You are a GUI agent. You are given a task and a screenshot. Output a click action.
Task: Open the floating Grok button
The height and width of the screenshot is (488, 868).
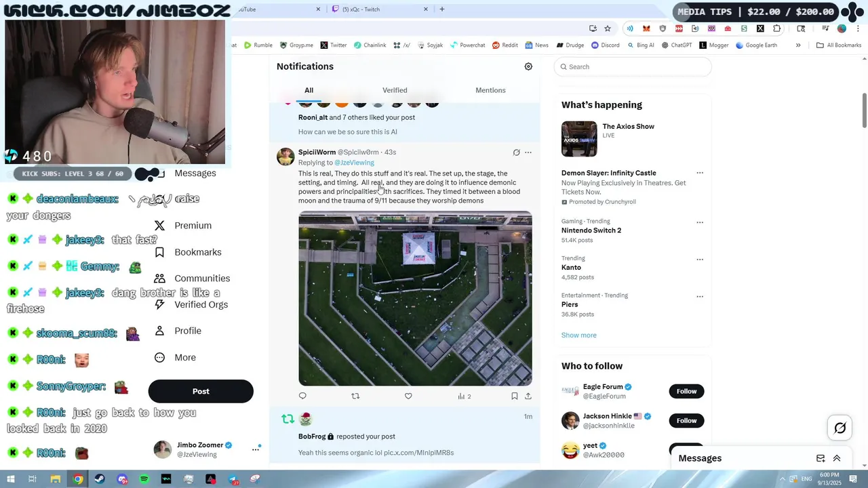point(840,428)
